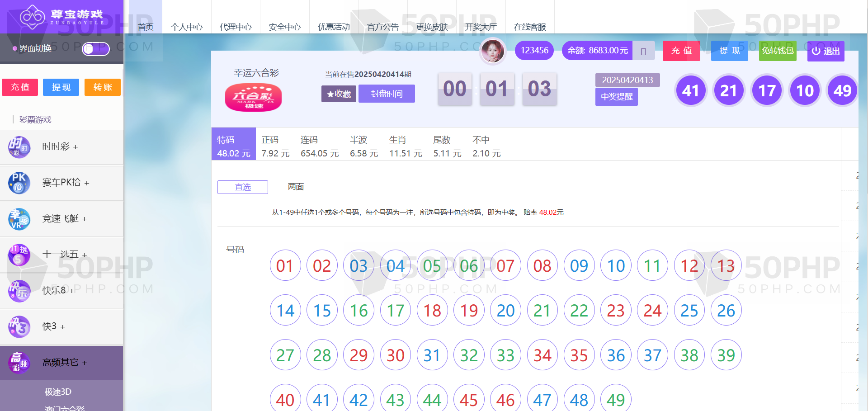The height and width of the screenshot is (411, 868).
Task: Click the 退出 logout button
Action: 826,51
